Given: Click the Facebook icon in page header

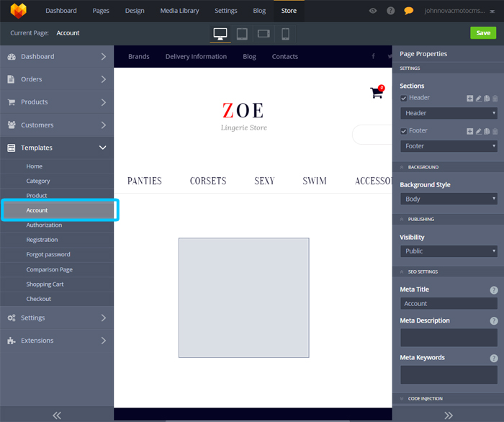Looking at the screenshot, I should pyautogui.click(x=373, y=57).
